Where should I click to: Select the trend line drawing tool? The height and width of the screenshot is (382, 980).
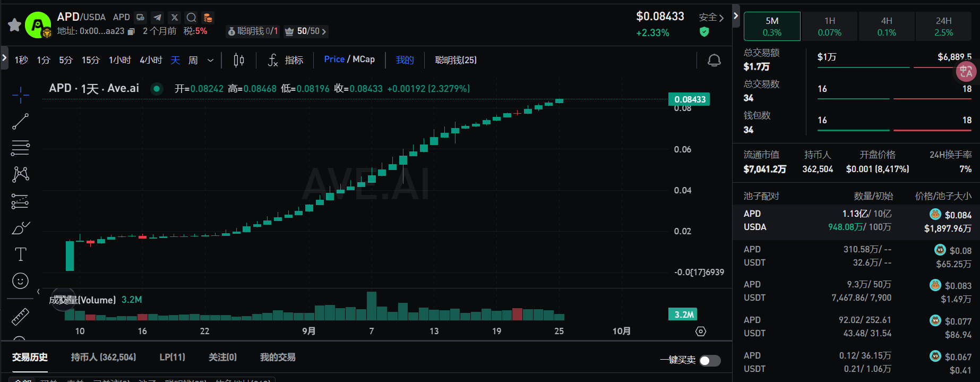click(20, 122)
